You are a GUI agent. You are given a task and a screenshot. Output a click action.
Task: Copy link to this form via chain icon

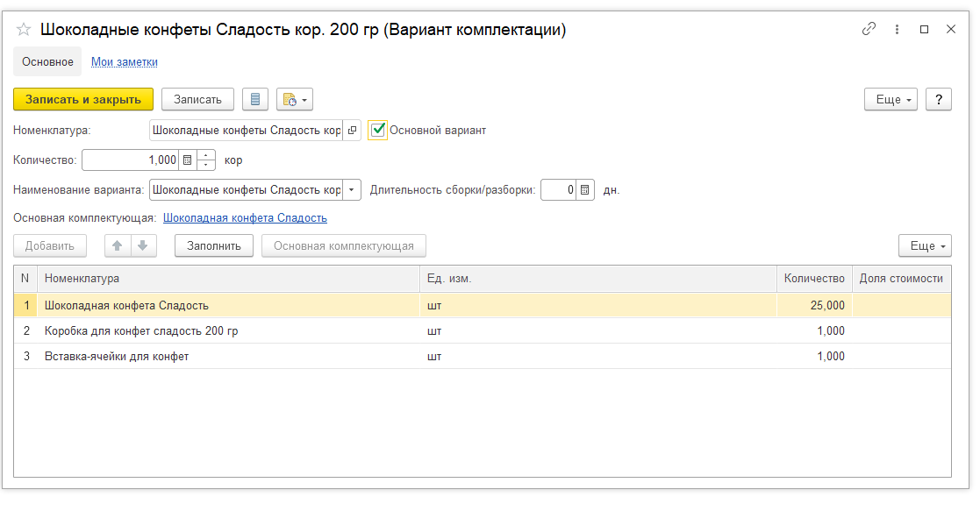point(869,29)
